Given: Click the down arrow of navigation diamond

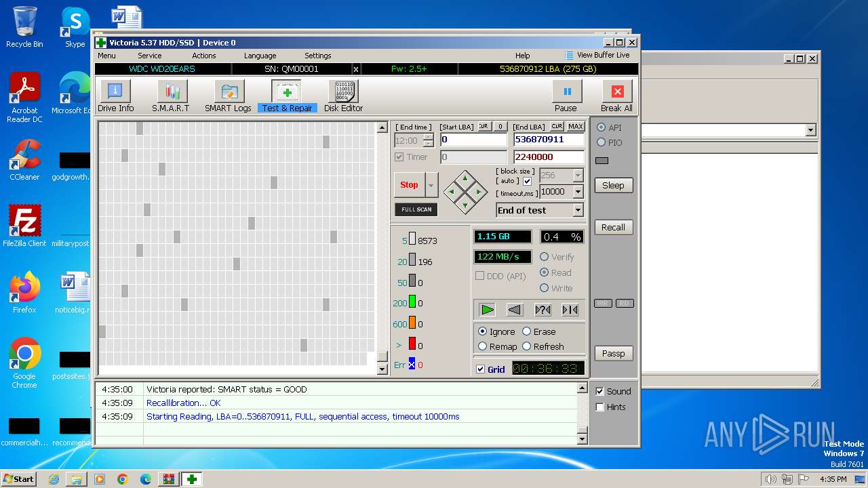Looking at the screenshot, I should point(465,204).
